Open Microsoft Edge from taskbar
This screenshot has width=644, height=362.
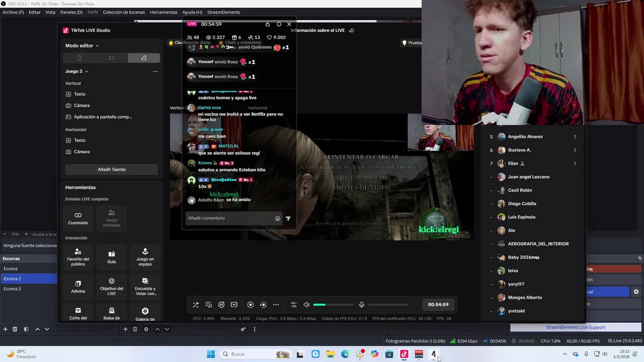pyautogui.click(x=345, y=354)
